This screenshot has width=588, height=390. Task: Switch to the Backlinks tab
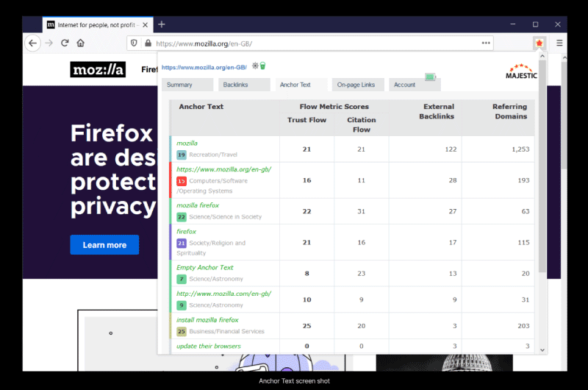coord(244,85)
